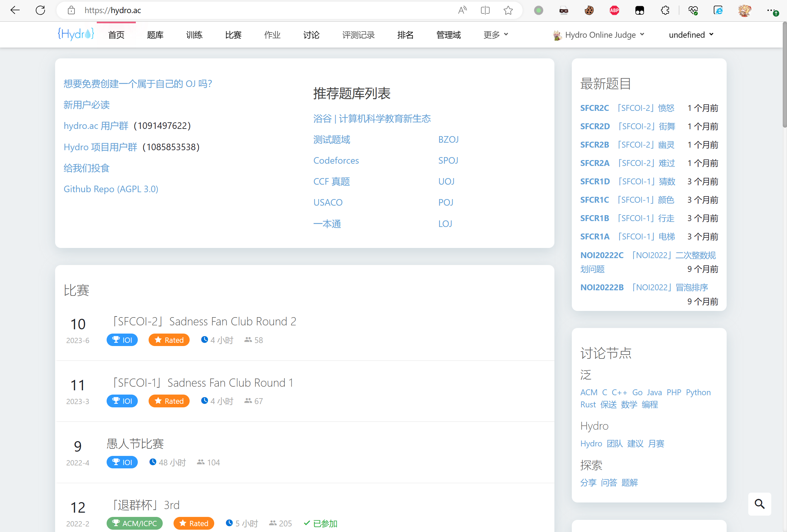Switch to the 题库 navigation tab
Image resolution: width=787 pixels, height=532 pixels.
(x=155, y=34)
